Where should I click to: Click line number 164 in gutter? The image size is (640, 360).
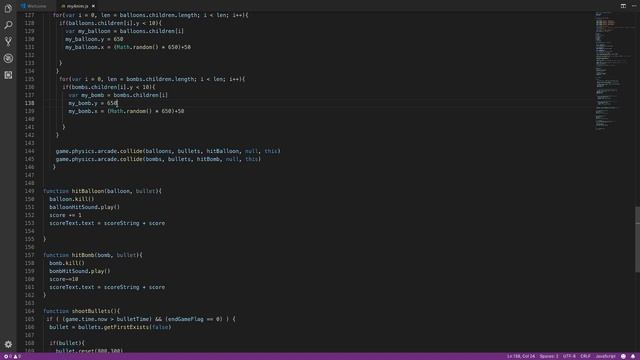(29, 311)
